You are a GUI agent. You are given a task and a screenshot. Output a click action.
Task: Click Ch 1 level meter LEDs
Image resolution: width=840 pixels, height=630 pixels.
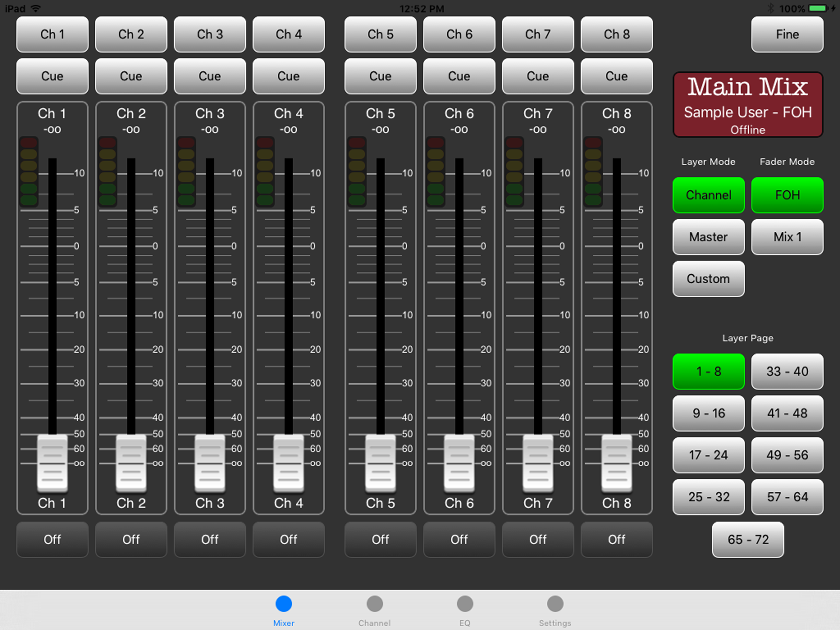click(29, 171)
